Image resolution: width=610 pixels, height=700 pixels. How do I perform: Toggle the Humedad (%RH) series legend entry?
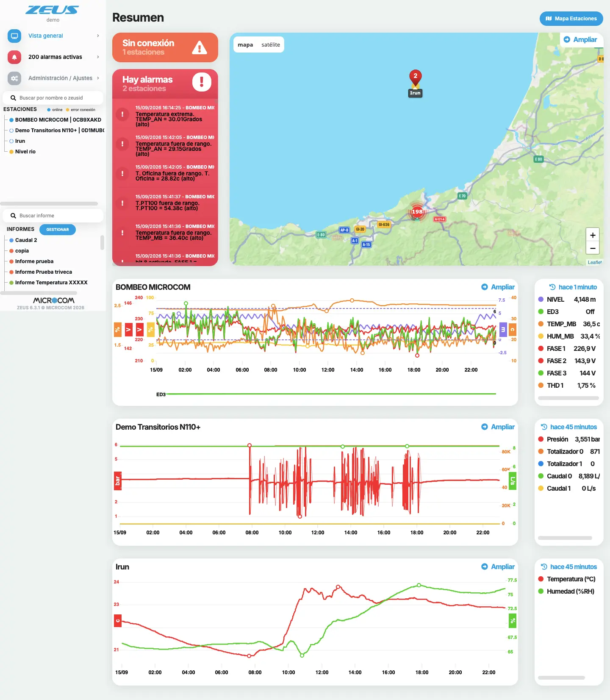[566, 591]
